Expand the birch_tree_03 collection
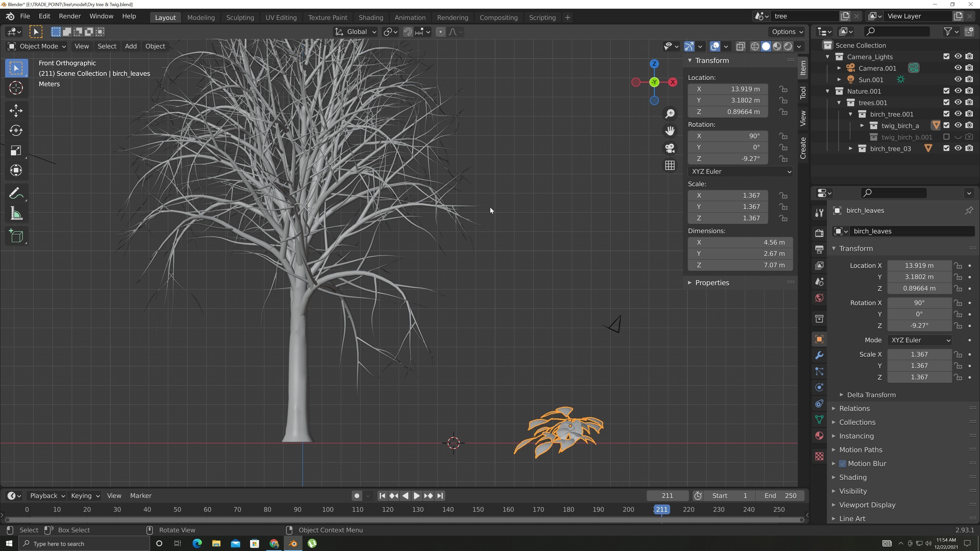 click(851, 148)
